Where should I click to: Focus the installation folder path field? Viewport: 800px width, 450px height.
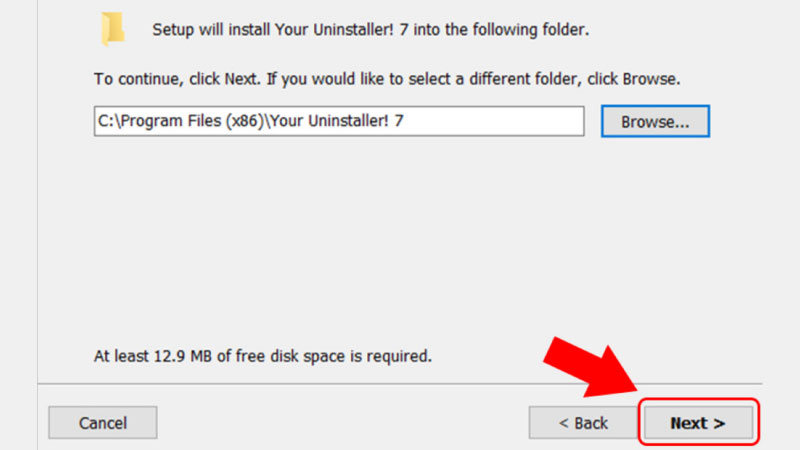(x=339, y=121)
